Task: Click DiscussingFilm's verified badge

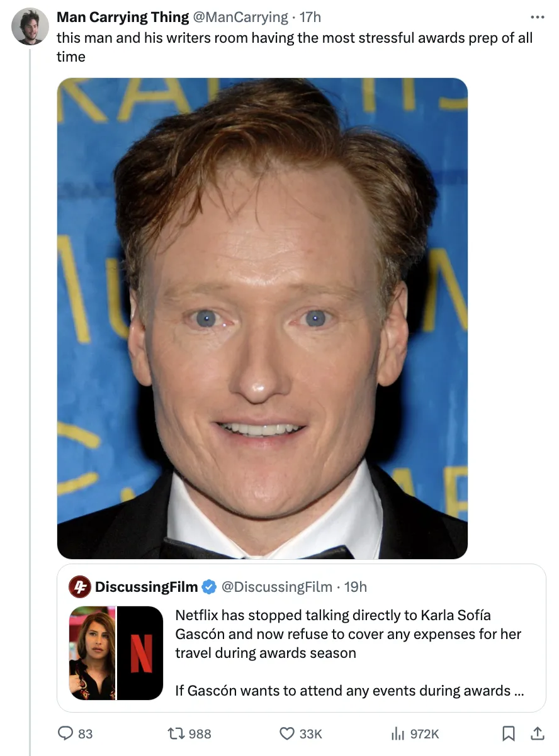Action: point(209,587)
